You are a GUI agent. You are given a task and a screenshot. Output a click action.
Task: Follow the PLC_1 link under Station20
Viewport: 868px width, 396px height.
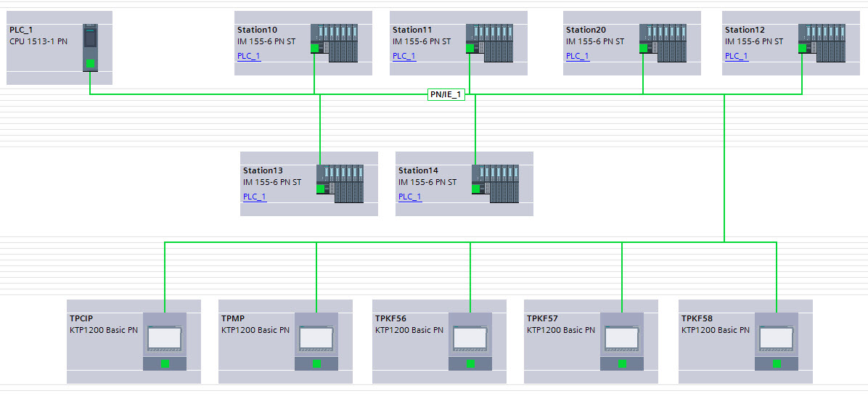click(577, 56)
